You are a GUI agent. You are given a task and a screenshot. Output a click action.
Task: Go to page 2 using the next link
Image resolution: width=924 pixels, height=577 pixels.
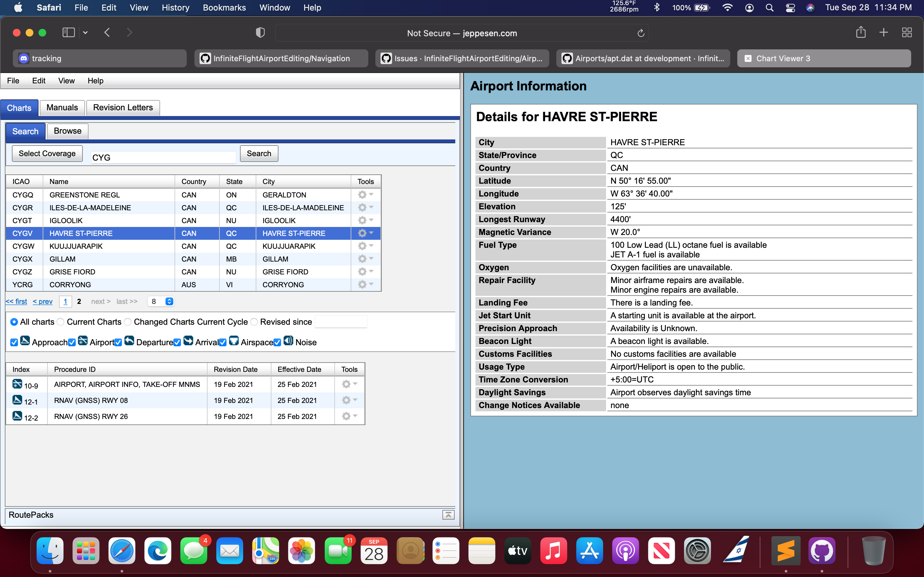point(100,301)
